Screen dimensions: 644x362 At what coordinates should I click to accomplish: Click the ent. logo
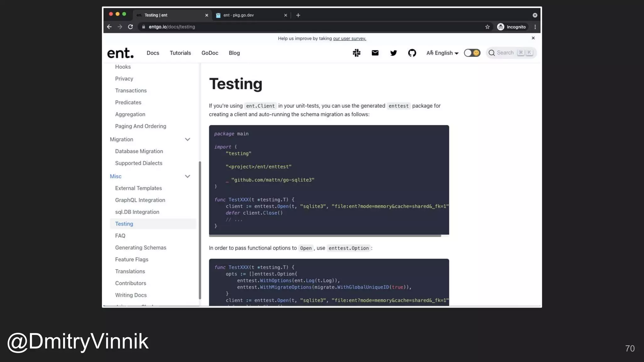pos(120,53)
